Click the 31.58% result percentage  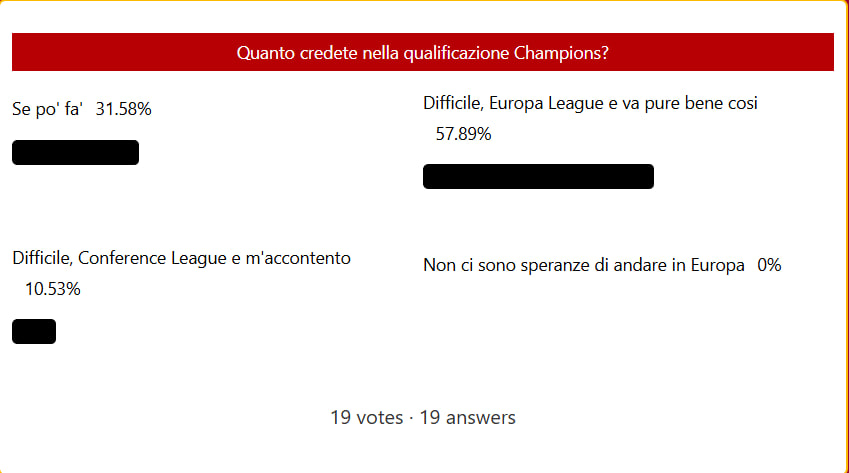click(x=123, y=109)
